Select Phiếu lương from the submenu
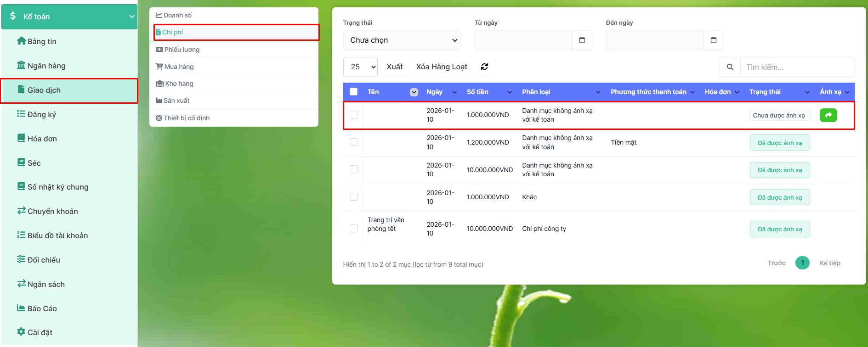868x347 pixels. [182, 50]
